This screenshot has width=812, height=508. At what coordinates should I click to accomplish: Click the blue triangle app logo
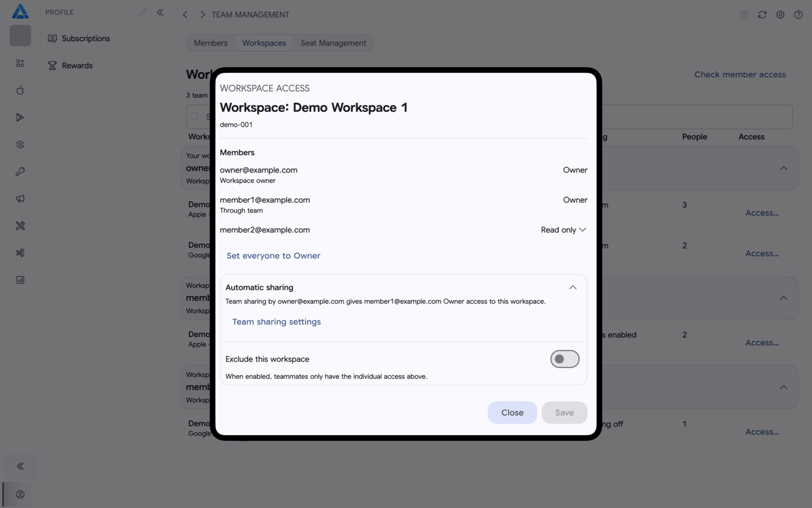point(20,11)
